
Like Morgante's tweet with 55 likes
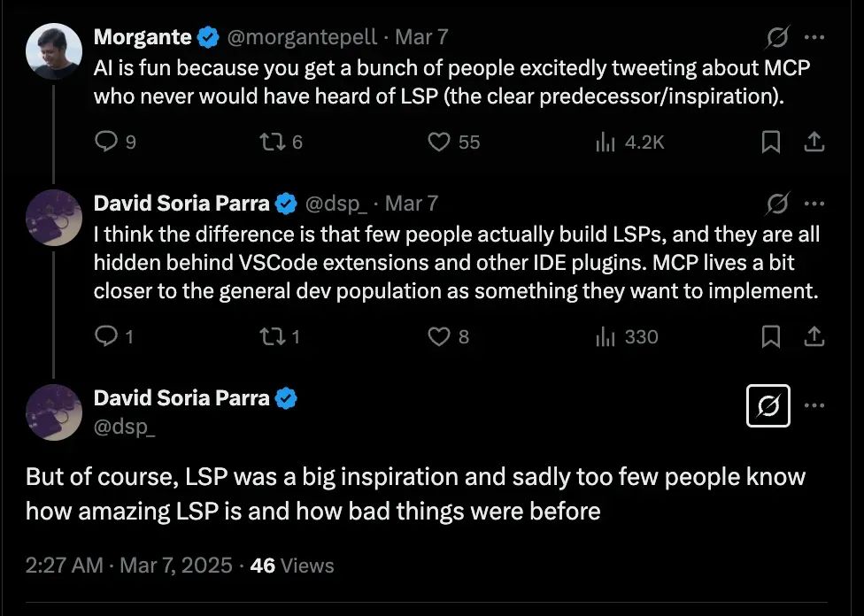[x=440, y=142]
